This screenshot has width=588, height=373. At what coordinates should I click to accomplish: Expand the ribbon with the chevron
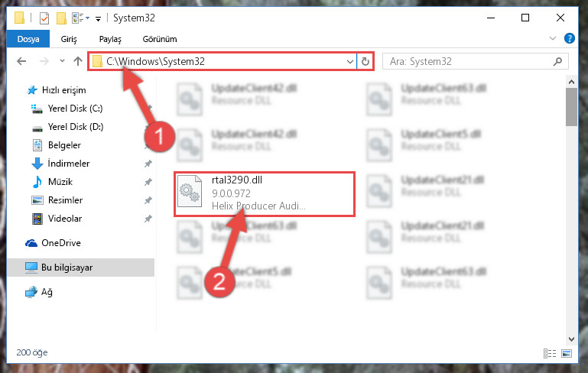pyautogui.click(x=552, y=38)
